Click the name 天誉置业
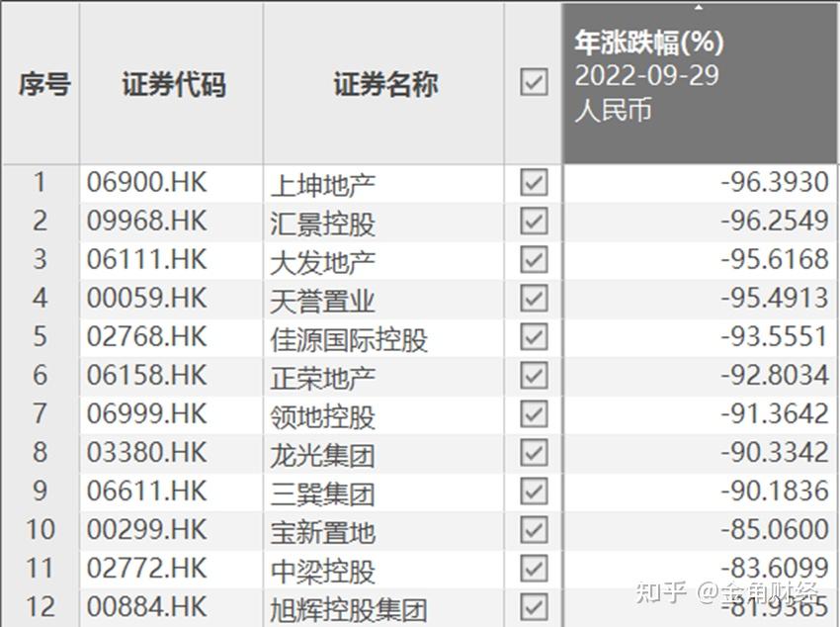The height and width of the screenshot is (627, 840). (322, 302)
